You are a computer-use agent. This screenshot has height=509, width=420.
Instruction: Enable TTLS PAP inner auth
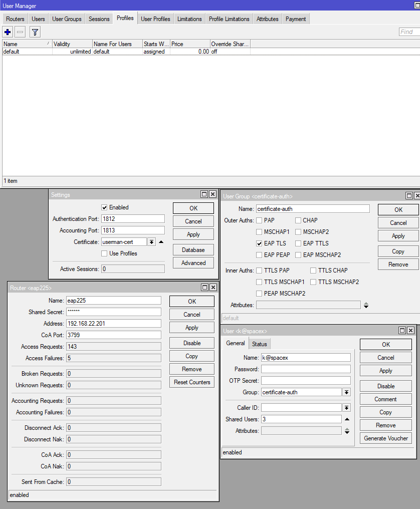[x=259, y=271]
